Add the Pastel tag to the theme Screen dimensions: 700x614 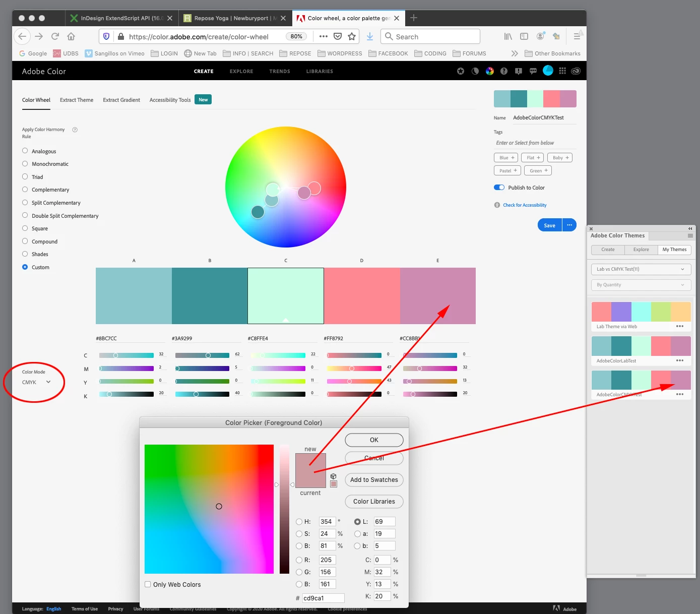coord(507,170)
